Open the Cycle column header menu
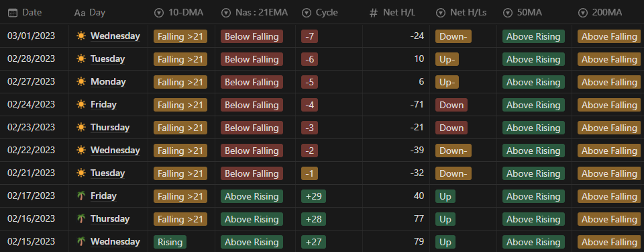Screen dimensions: 644x252 click(x=329, y=13)
